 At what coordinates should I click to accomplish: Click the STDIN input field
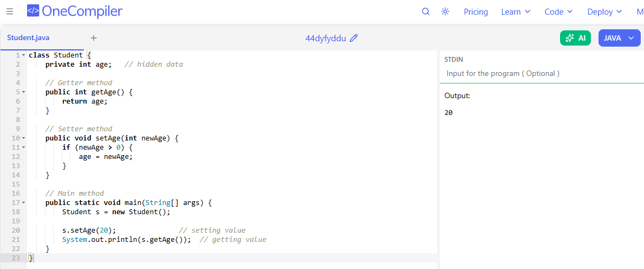pos(542,73)
